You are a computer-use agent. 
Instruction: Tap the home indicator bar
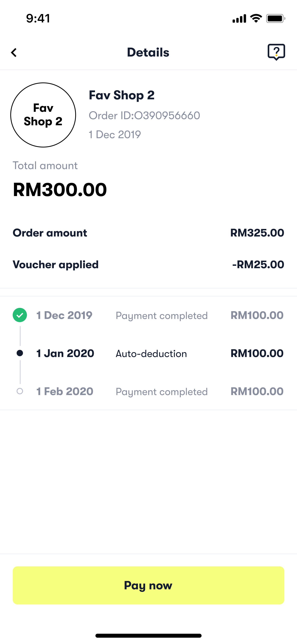coord(148,635)
